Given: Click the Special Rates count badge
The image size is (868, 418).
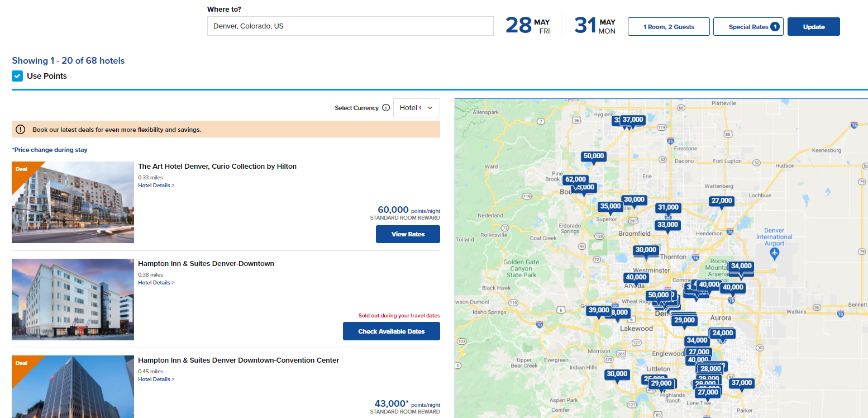Looking at the screenshot, I should coord(775,26).
